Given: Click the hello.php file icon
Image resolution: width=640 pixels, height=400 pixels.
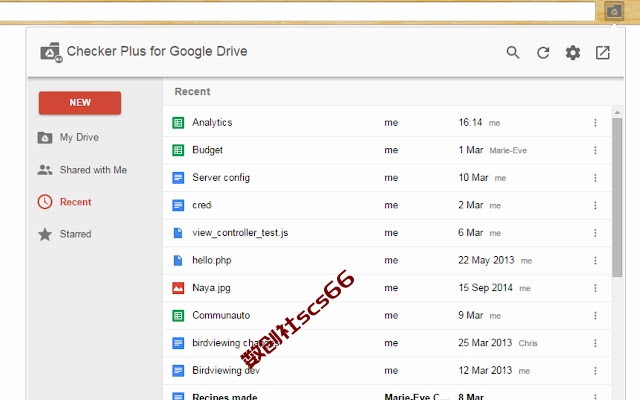Looking at the screenshot, I should (178, 260).
